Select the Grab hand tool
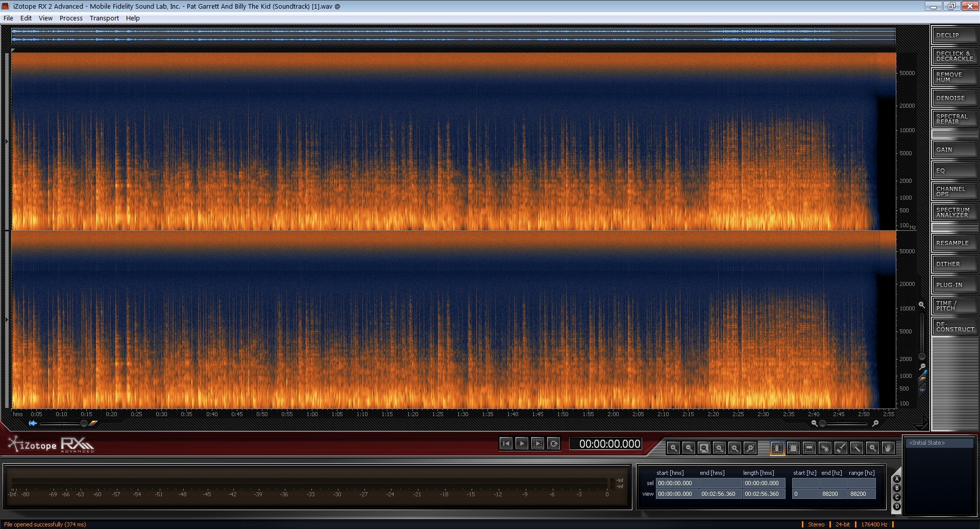Viewport: 980px width, 529px height. pos(888,448)
